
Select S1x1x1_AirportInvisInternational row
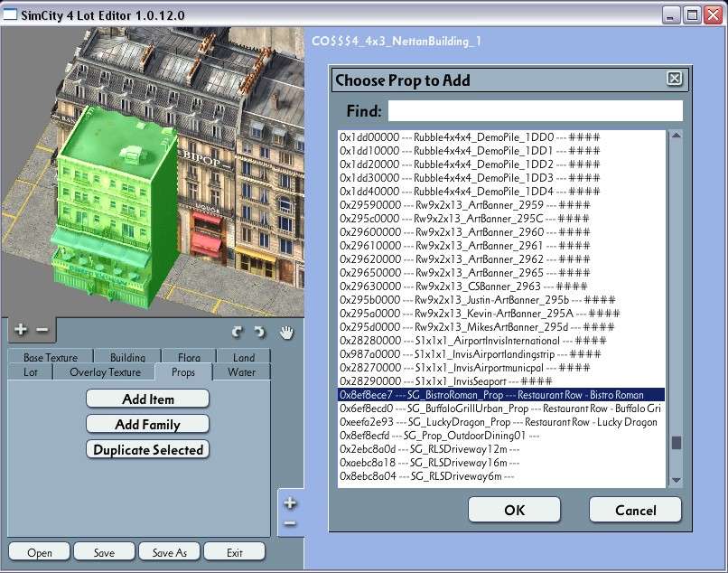(x=501, y=341)
